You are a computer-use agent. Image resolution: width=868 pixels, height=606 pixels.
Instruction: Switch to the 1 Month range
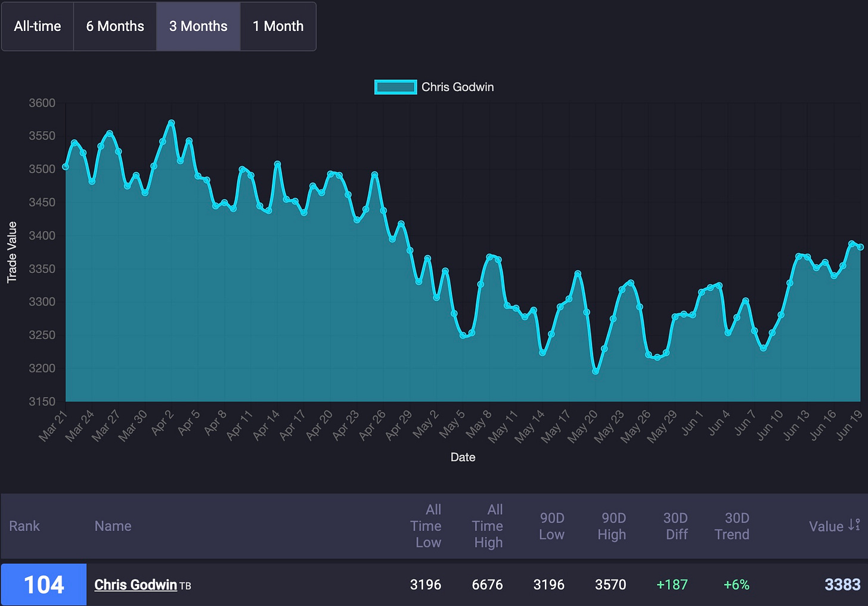pos(278,26)
